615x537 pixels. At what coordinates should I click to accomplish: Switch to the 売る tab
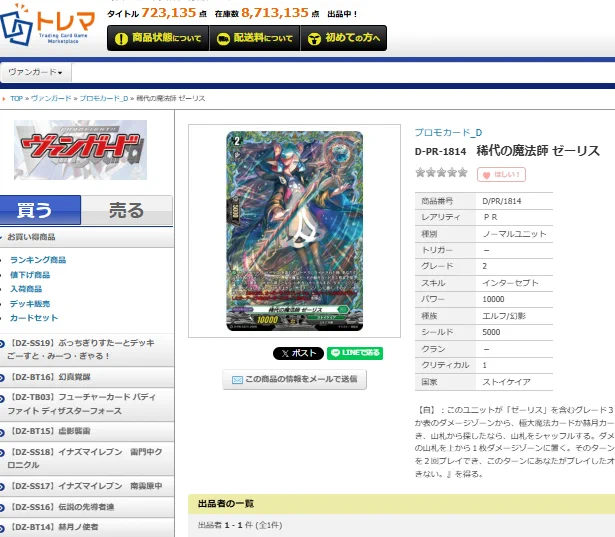pos(127,210)
